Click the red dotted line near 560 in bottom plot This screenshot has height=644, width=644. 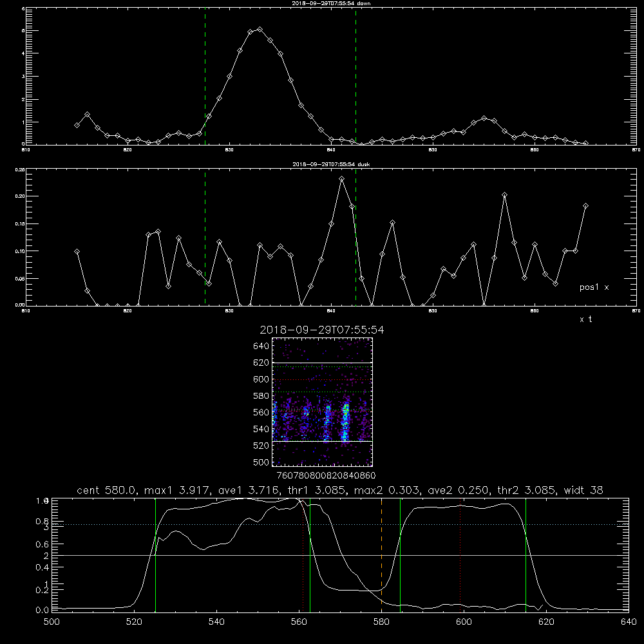pos(303,556)
